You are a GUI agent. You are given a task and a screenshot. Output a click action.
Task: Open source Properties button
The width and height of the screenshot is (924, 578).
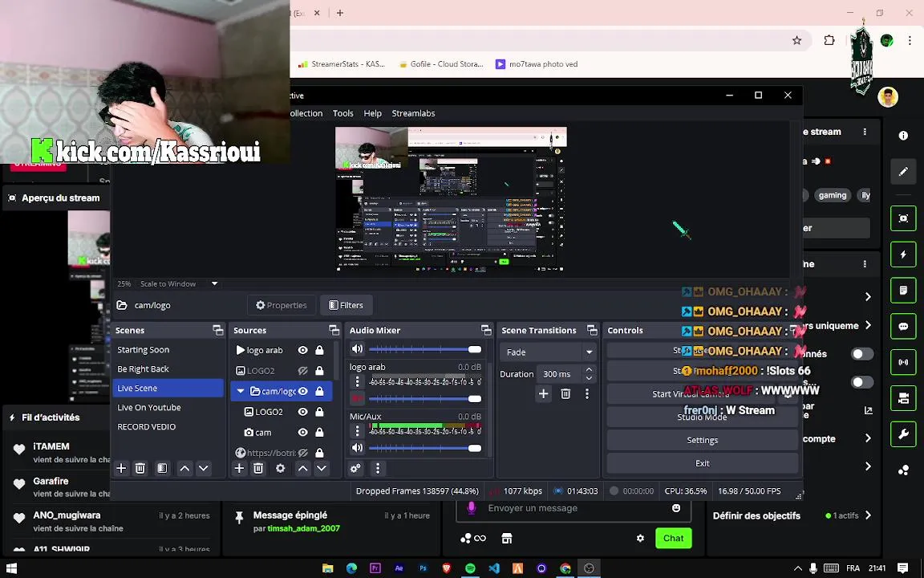pos(281,305)
